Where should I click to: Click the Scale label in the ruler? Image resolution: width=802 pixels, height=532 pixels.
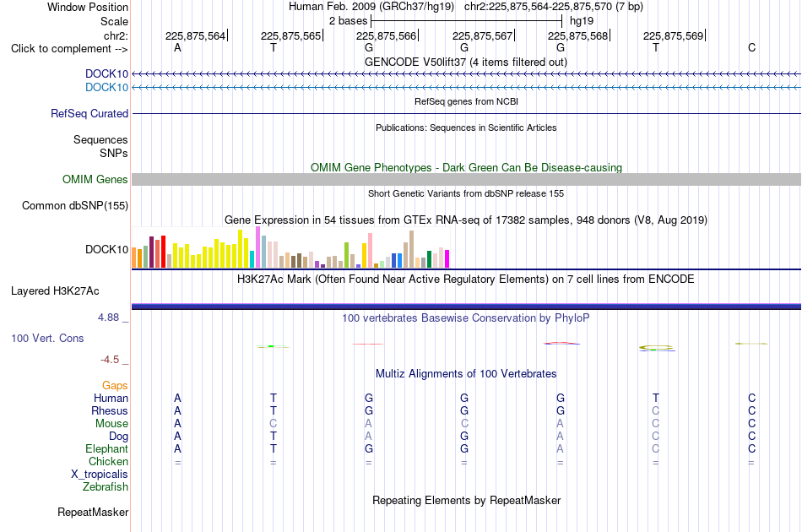(x=114, y=21)
